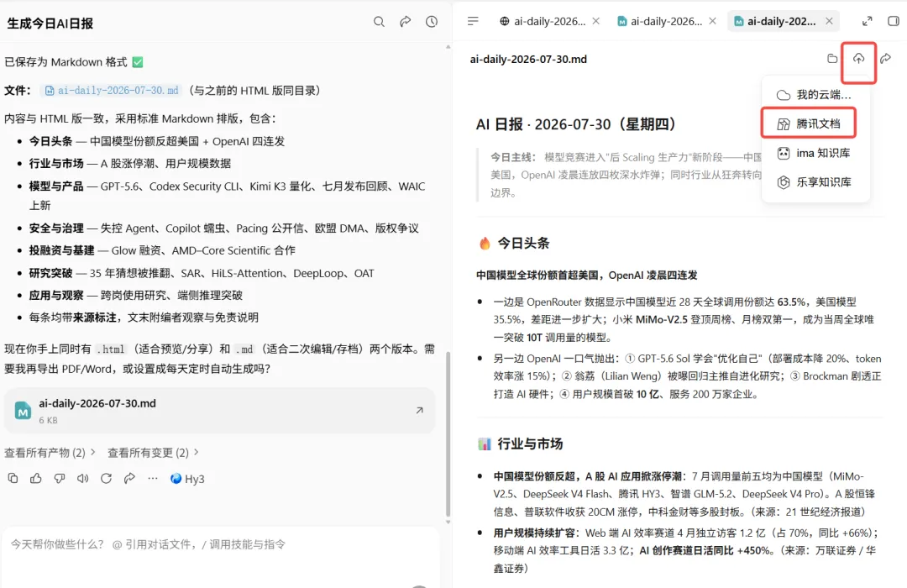Close the second ai-daily-2026 tab
This screenshot has width=907, height=588.
click(x=713, y=21)
